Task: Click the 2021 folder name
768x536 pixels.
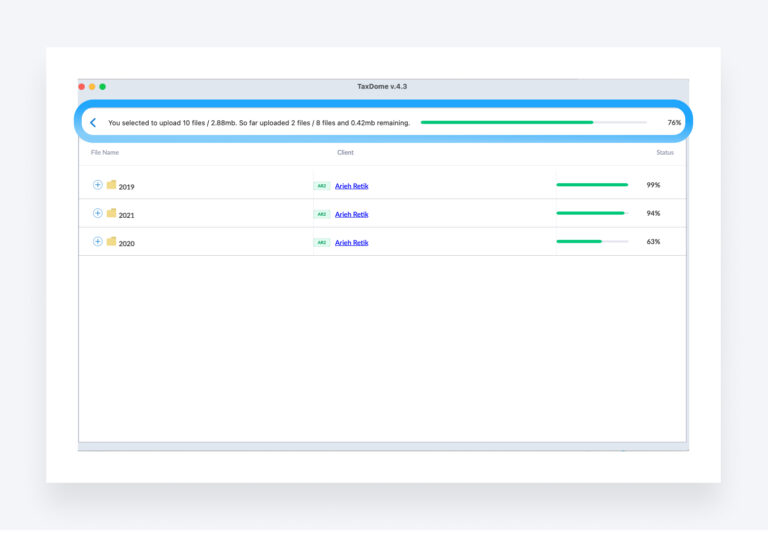Action: point(126,215)
